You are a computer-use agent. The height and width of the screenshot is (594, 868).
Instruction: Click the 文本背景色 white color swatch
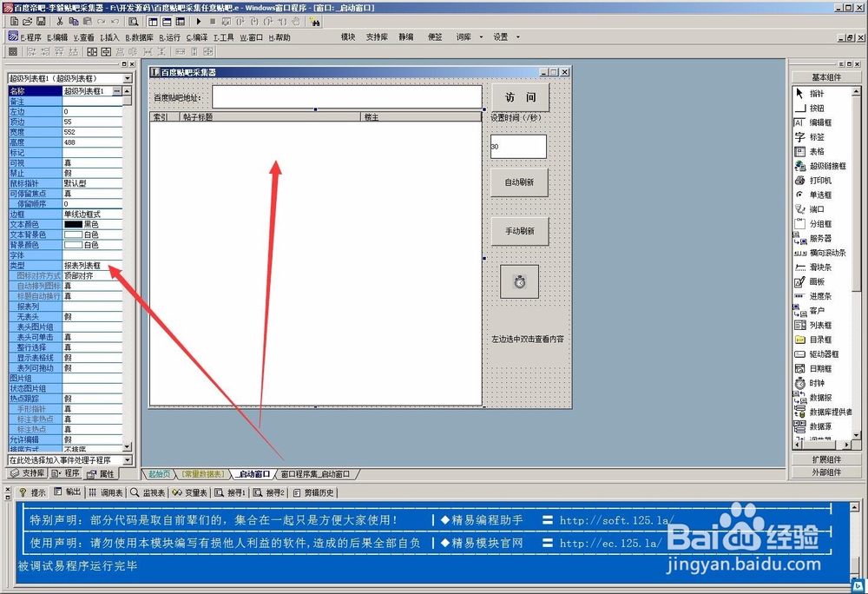click(73, 234)
